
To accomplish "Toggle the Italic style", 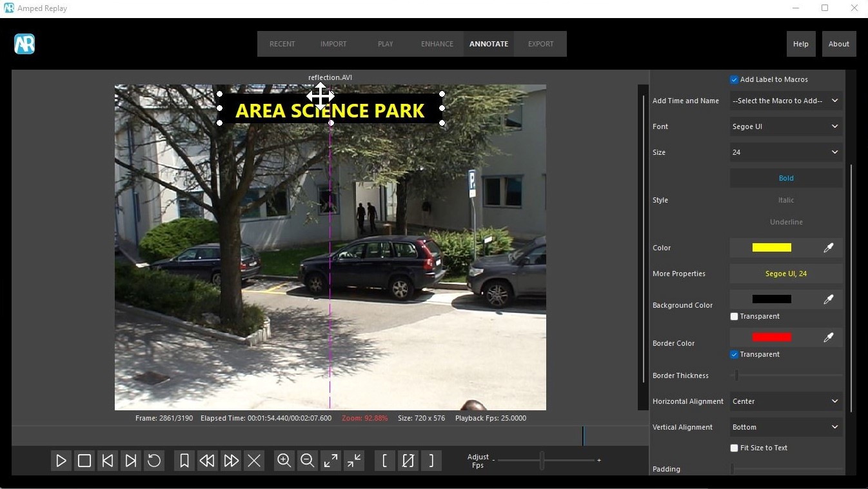I will (786, 200).
